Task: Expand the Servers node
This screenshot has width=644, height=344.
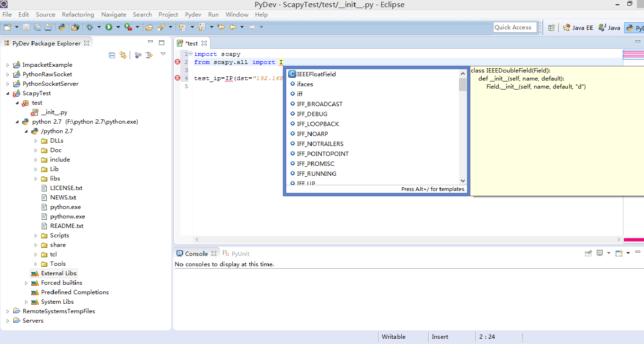Action: tap(8, 321)
